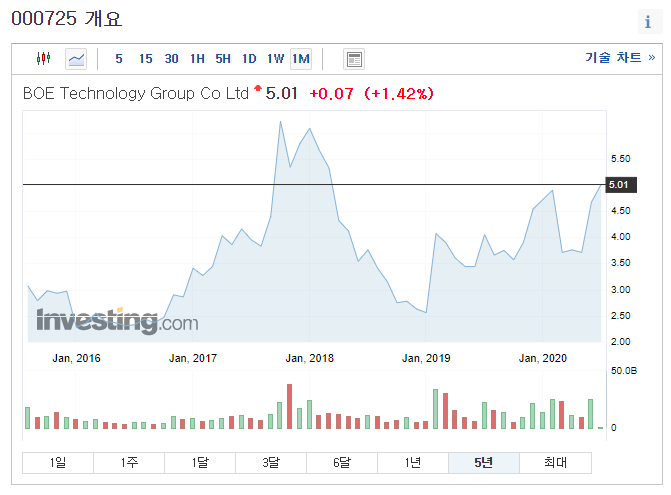Image resolution: width=671 pixels, height=495 pixels.
Task: Switch to candlestick chart view
Action: click(44, 58)
